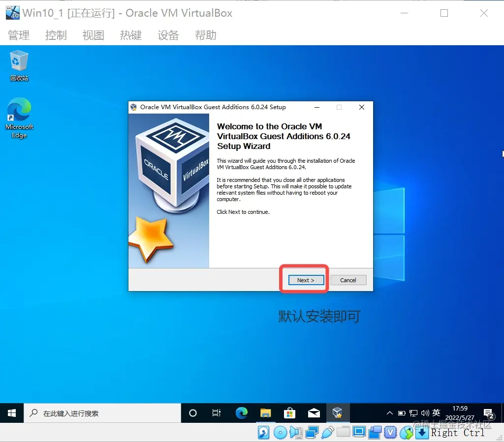Open the Windows Start menu in the guest
Screen dimensions: 504x442
[12, 413]
